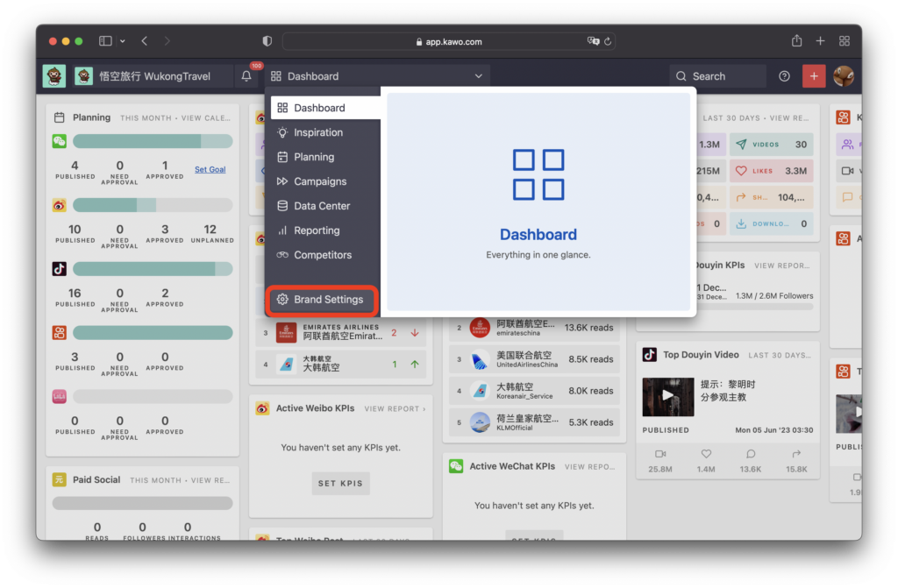The image size is (898, 588).
Task: Select the Emirates Airlines competitor row
Action: click(x=341, y=332)
